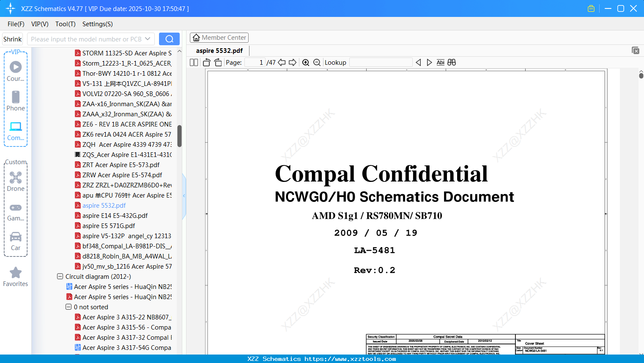Select the aspire 5532.pdf tab
The width and height of the screenshot is (644, 363).
click(x=219, y=51)
